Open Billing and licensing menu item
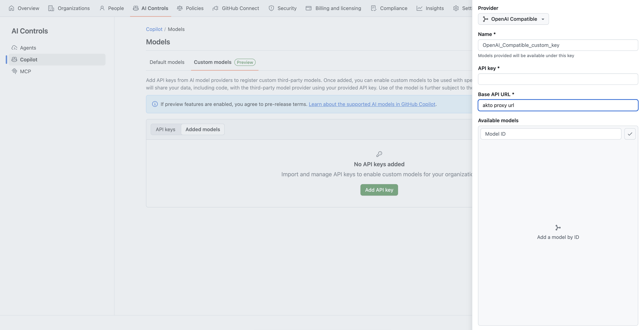644x330 pixels. coord(338,8)
